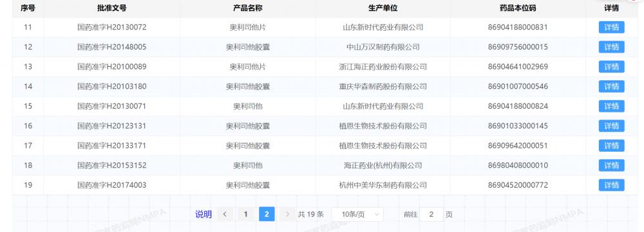Click manufacturer 杭州中美华东制药有限公司

(383, 185)
